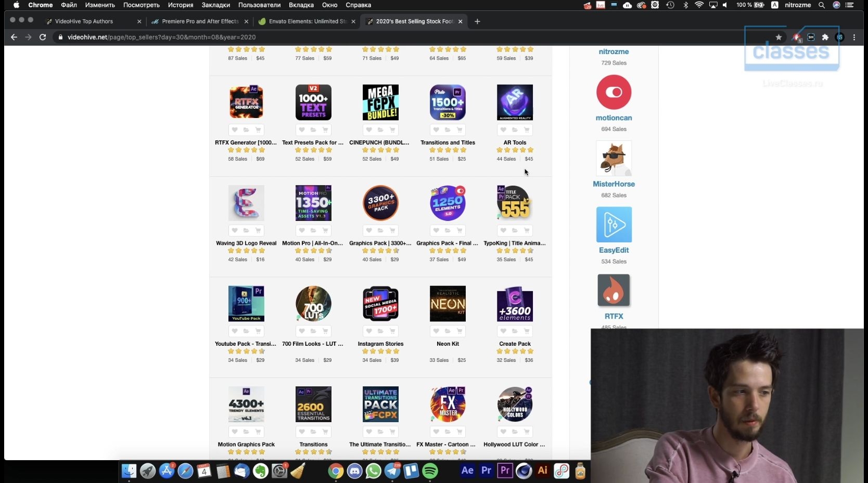
Task: Open Telegram from the dock
Action: (392, 471)
